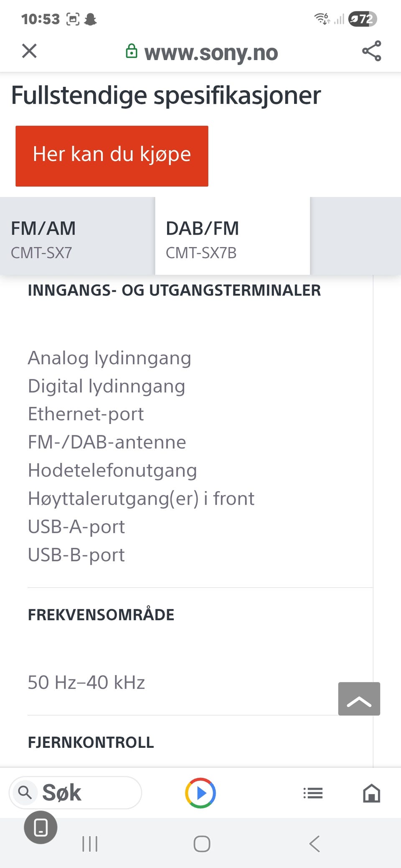Open the list menu icon
401x868 pixels.
point(313,792)
